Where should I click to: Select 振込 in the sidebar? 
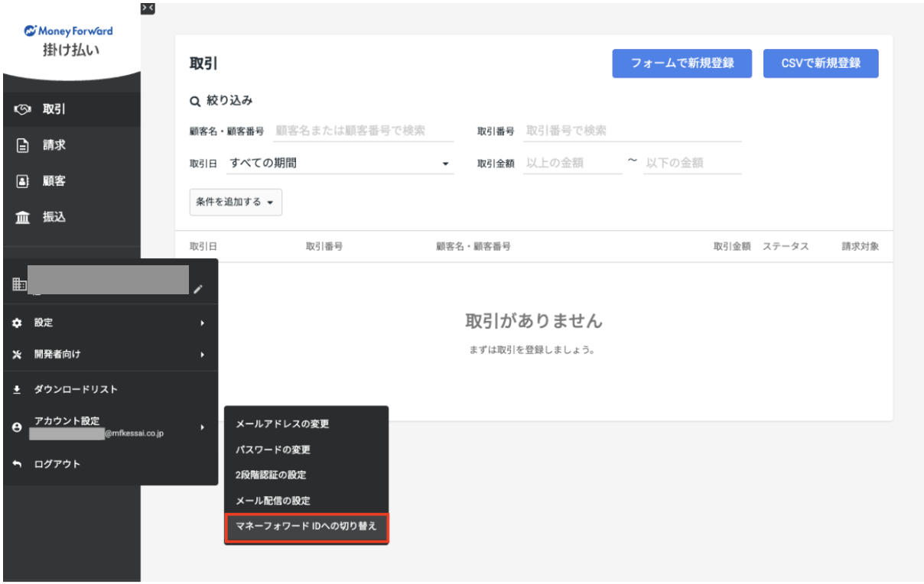pyautogui.click(x=71, y=218)
